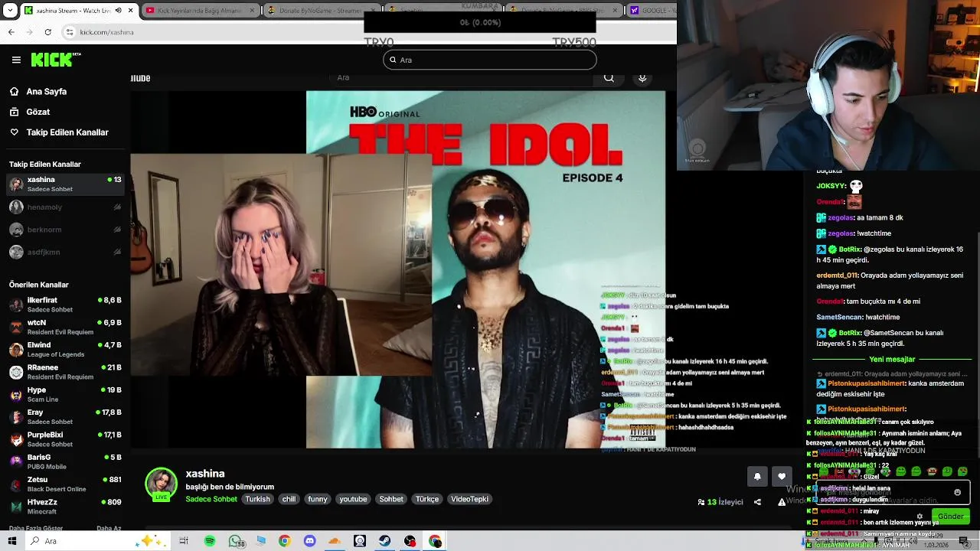
Task: Open Hype Scam Line channel
Action: tap(64, 394)
